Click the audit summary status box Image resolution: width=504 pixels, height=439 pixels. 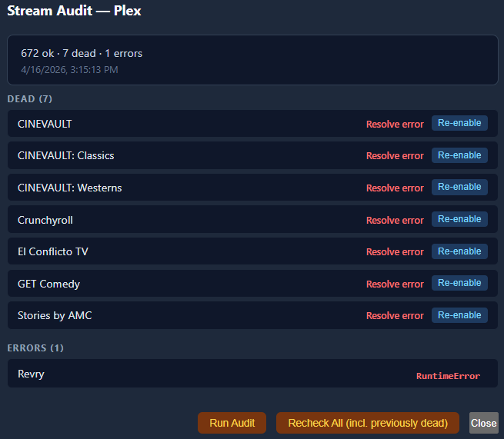click(x=252, y=60)
